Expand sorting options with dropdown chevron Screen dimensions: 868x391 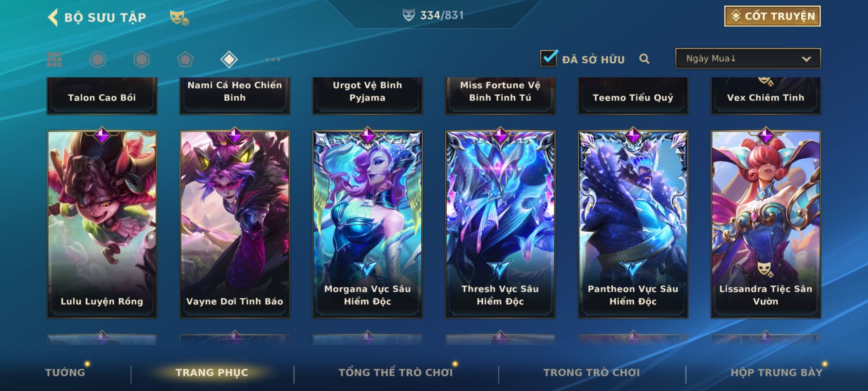tap(806, 59)
